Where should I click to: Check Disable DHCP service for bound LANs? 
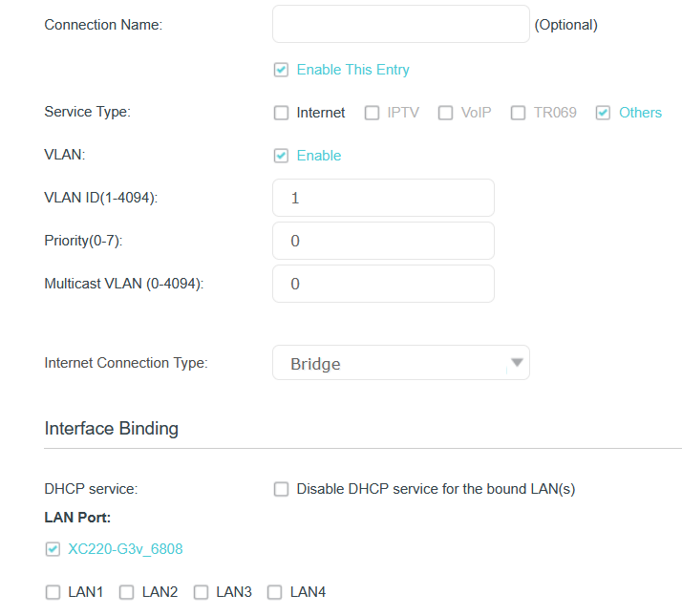pos(281,490)
